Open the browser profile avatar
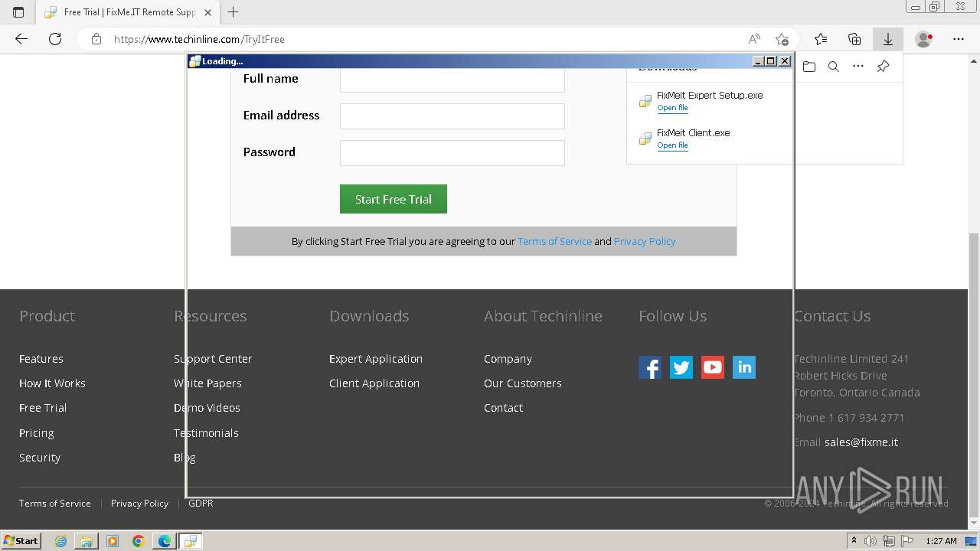Screen dimensions: 980x551 (924, 39)
